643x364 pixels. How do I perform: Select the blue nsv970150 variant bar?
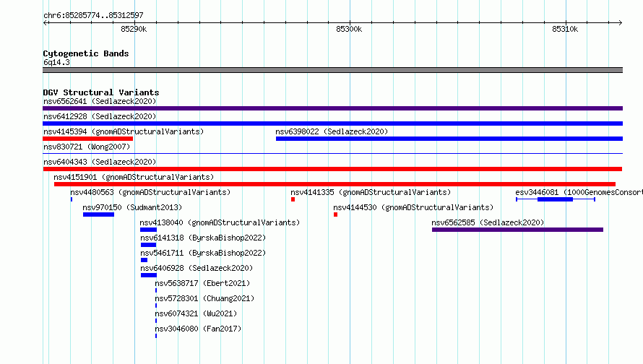pyautogui.click(x=98, y=214)
